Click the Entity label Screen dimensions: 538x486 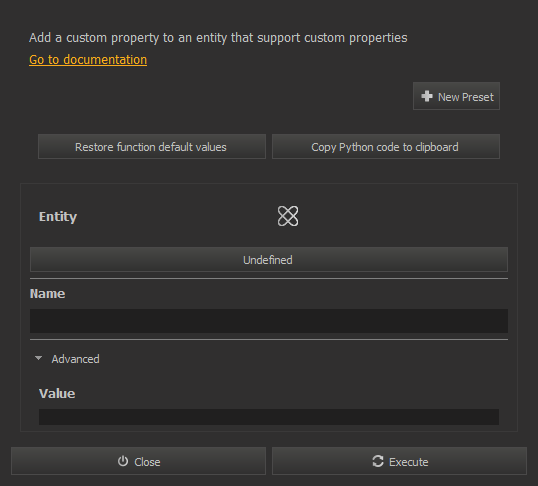tap(58, 217)
